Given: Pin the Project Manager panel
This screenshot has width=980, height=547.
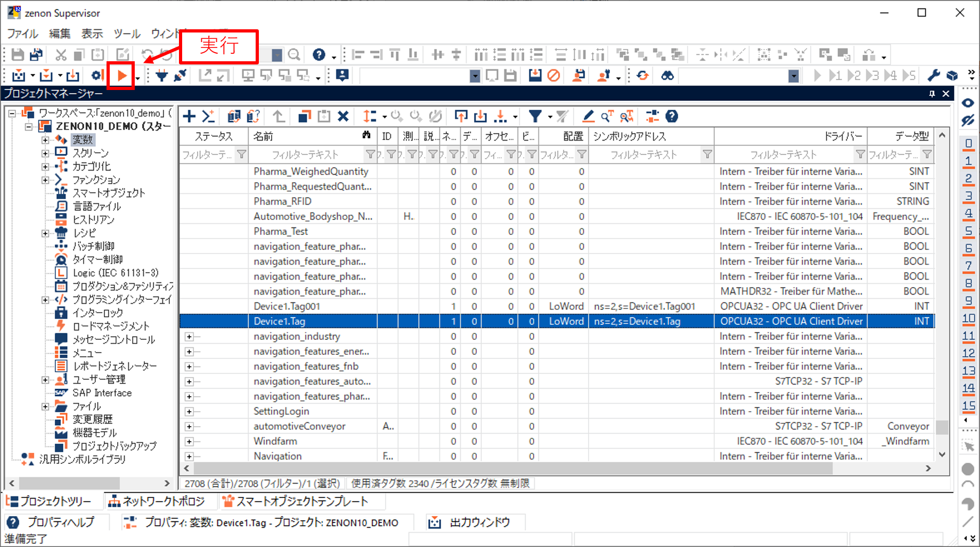Looking at the screenshot, I should [932, 94].
